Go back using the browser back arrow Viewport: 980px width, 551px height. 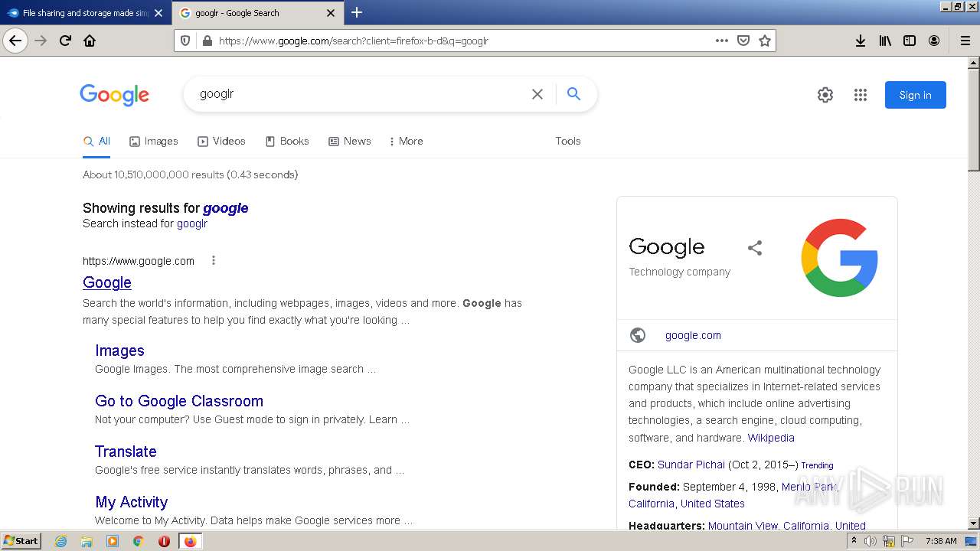(15, 41)
